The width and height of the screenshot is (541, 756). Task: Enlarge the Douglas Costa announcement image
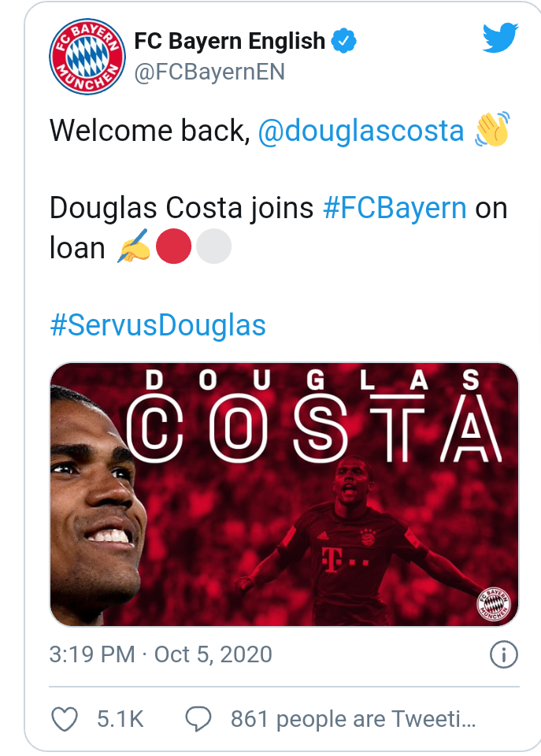284,495
